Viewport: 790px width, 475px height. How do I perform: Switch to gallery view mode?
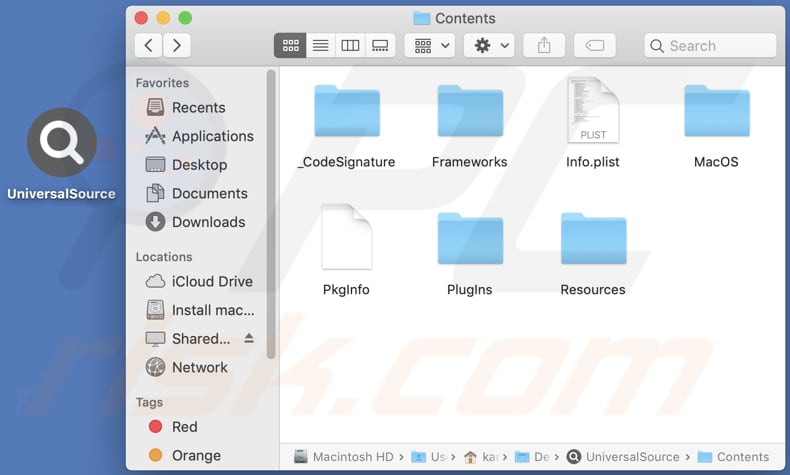coord(380,45)
